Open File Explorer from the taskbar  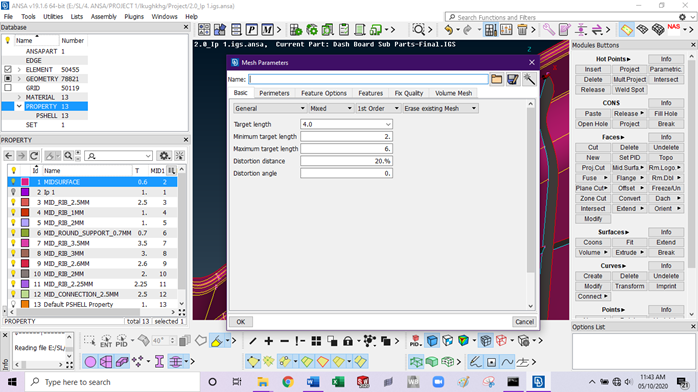coord(263,382)
